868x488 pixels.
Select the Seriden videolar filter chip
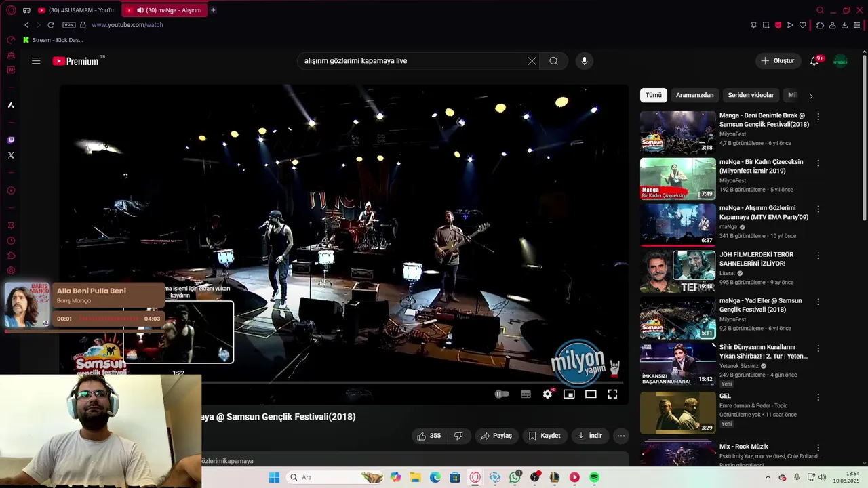click(x=751, y=96)
